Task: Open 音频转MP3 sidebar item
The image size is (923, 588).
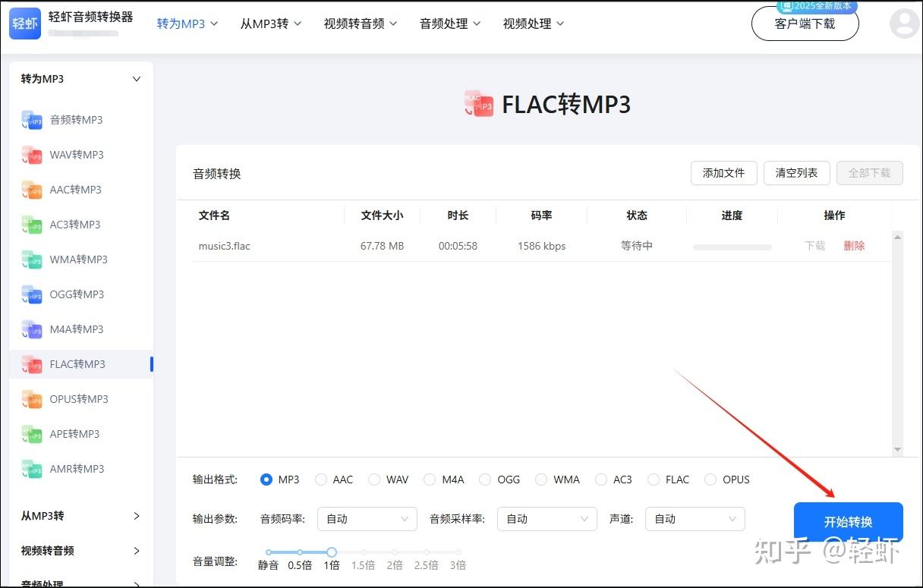Action: [81, 120]
